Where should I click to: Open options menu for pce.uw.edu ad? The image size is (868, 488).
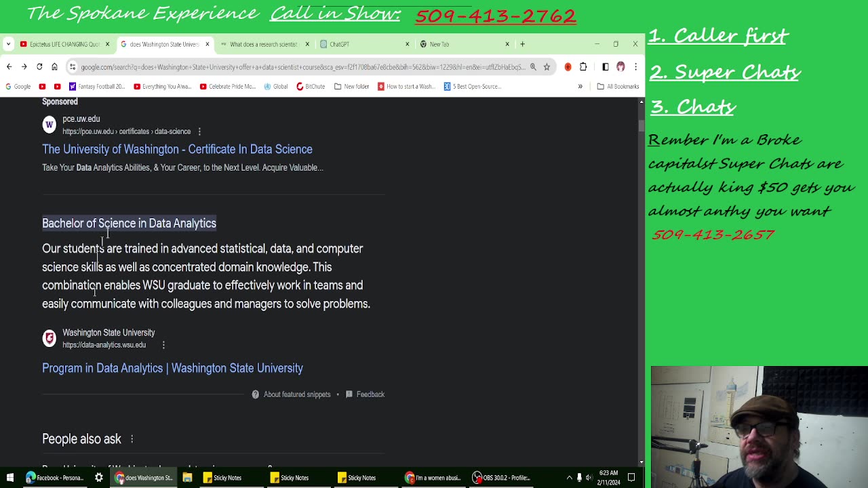coord(199,131)
